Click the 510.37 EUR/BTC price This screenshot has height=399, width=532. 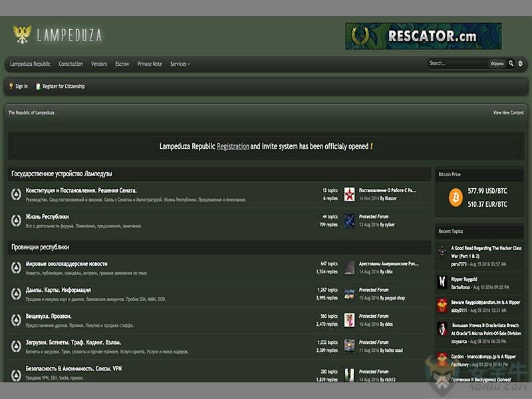click(487, 204)
